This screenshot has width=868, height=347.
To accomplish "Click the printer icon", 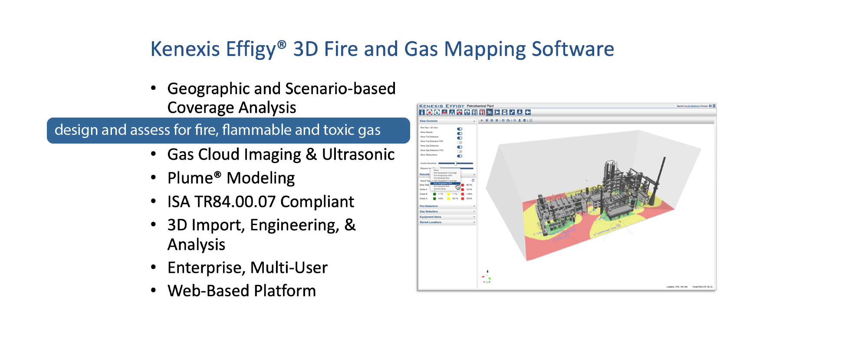I will [x=504, y=112].
